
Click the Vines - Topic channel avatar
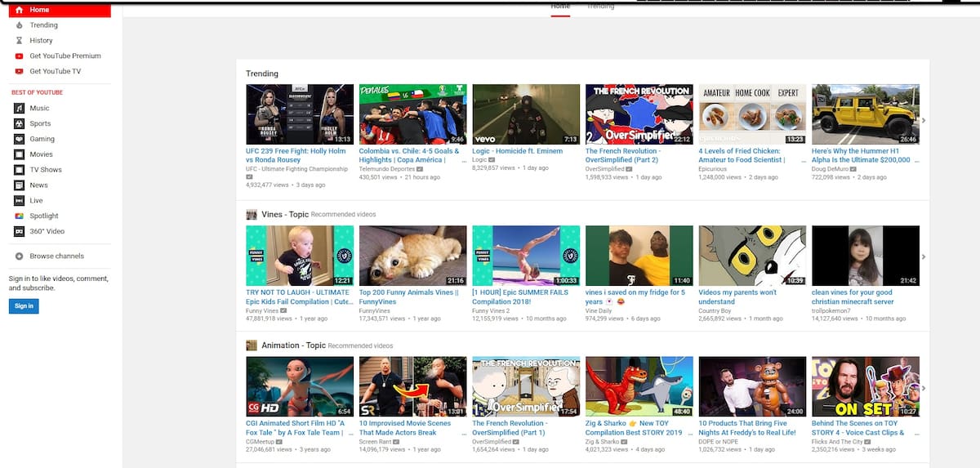click(x=252, y=215)
